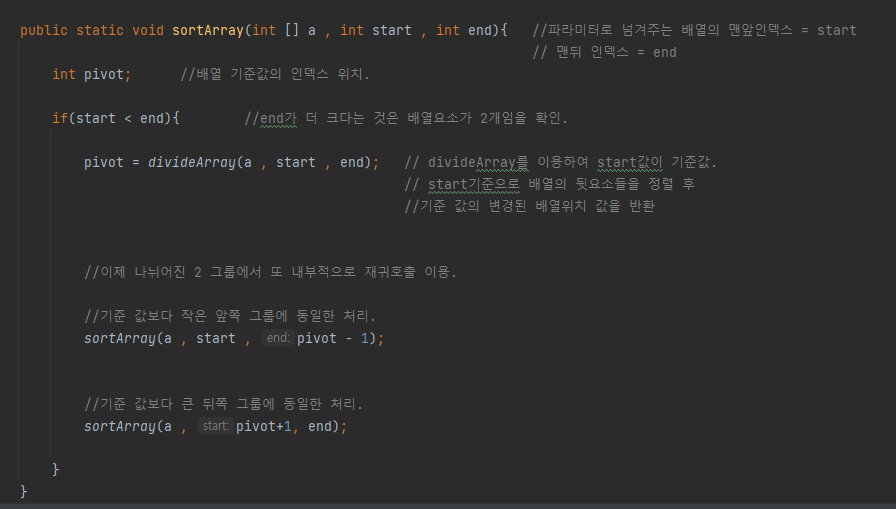Click the 'void' return type keyword

[148, 30]
